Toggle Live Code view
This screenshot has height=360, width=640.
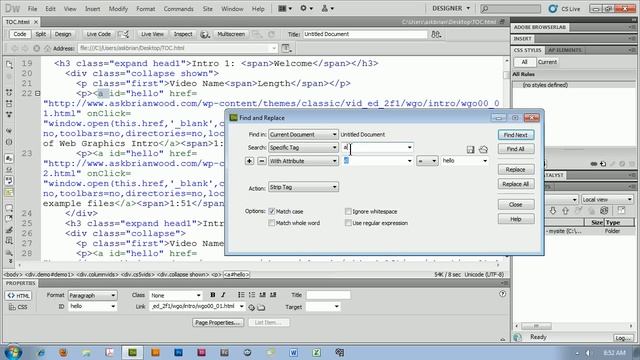(x=98, y=34)
